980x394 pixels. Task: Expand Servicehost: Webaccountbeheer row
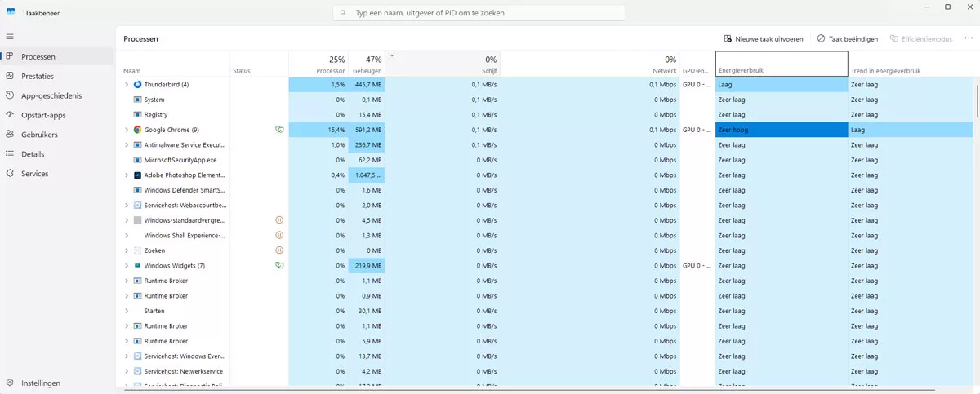[127, 206]
